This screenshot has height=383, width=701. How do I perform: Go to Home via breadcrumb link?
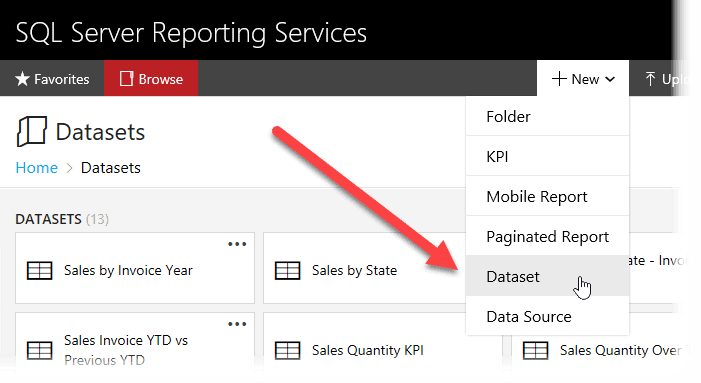tap(37, 168)
